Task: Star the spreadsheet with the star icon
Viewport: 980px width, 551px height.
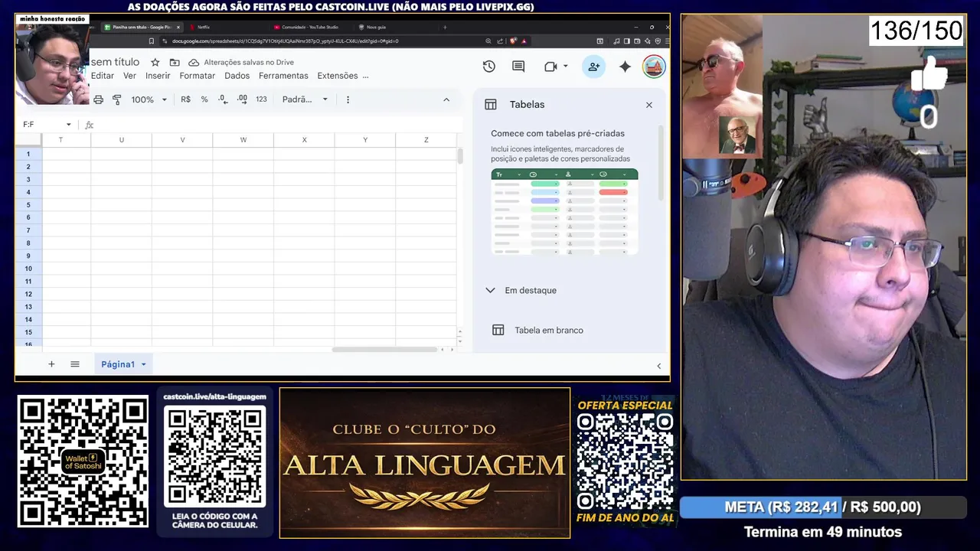Action: pyautogui.click(x=155, y=62)
